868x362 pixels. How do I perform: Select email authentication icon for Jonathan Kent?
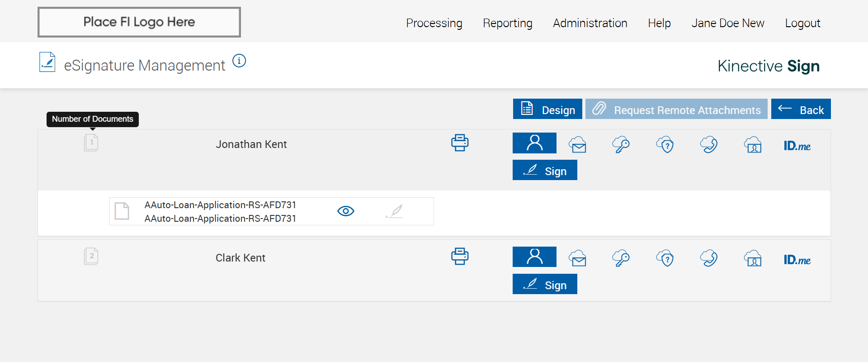[578, 145]
